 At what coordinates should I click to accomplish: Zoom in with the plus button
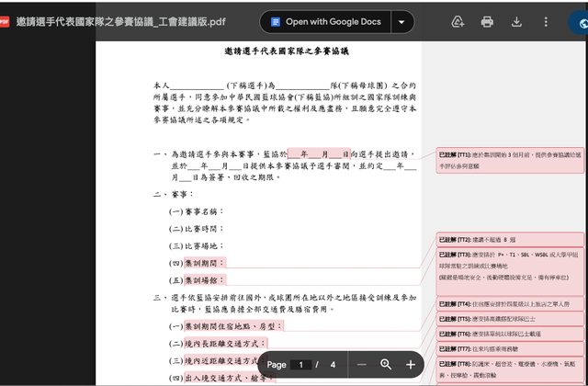click(x=410, y=365)
